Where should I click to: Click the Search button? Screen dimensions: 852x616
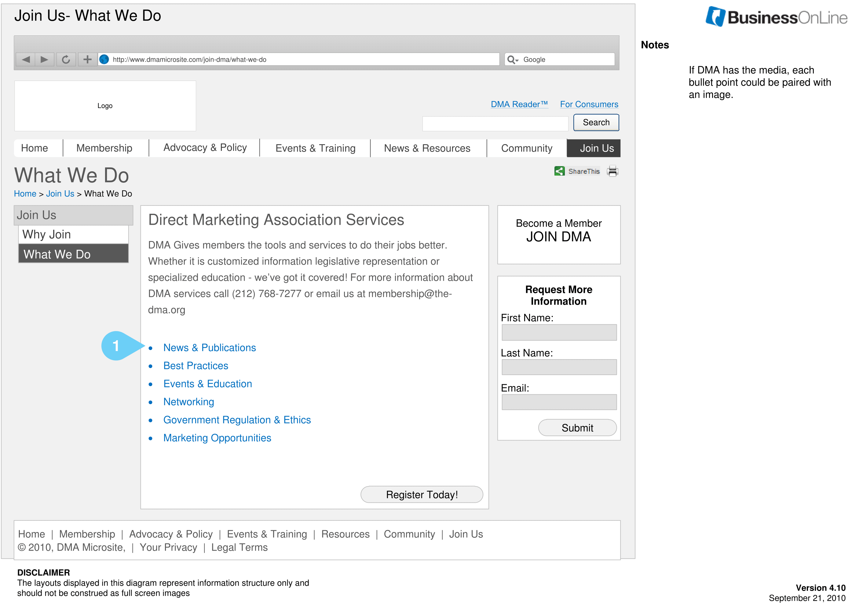pyautogui.click(x=596, y=122)
